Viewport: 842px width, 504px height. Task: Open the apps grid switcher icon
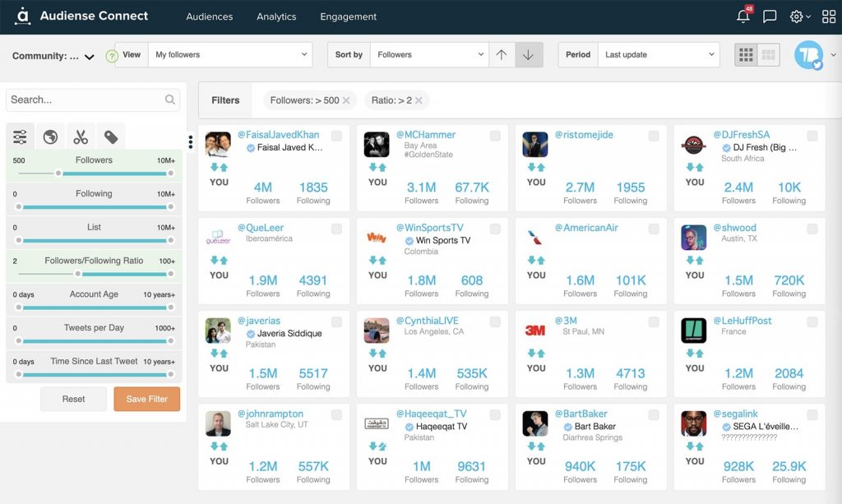[x=829, y=16]
